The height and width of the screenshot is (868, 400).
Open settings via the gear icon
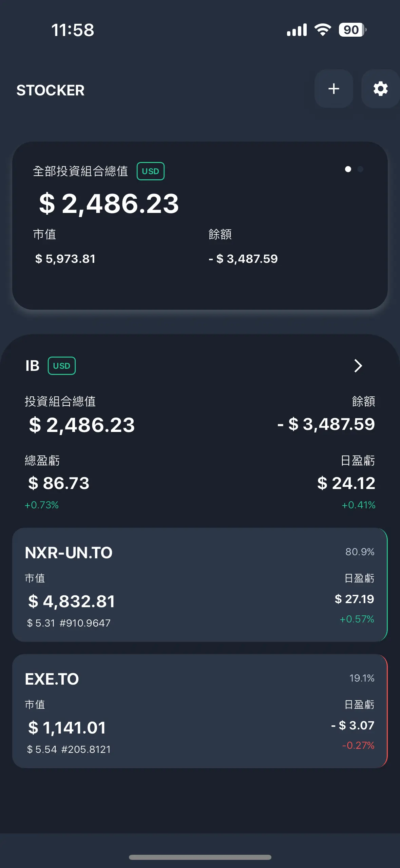(x=380, y=89)
